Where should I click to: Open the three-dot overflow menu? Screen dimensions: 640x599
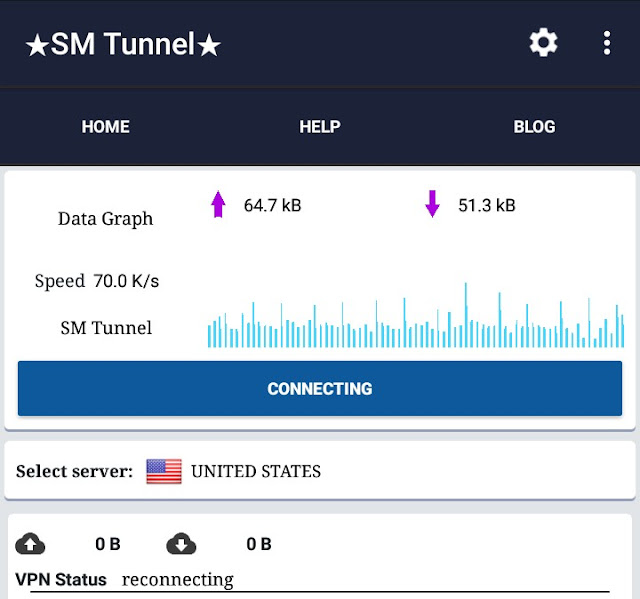[x=607, y=43]
